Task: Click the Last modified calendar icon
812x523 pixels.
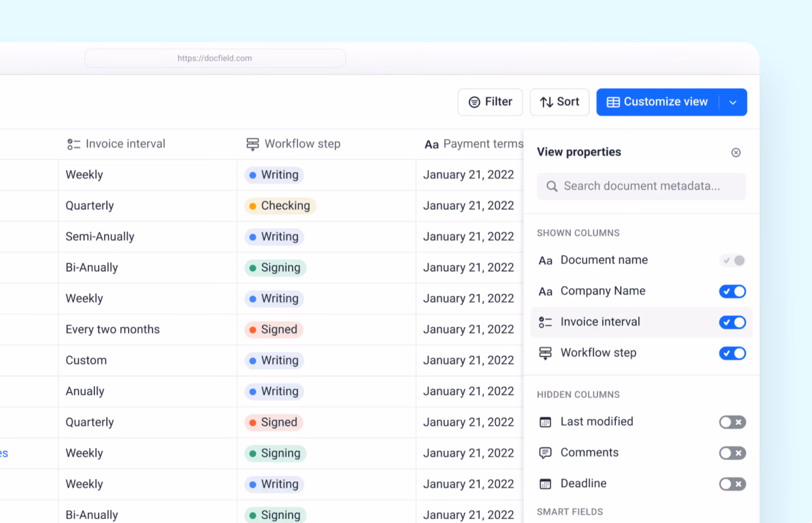Action: (x=545, y=422)
